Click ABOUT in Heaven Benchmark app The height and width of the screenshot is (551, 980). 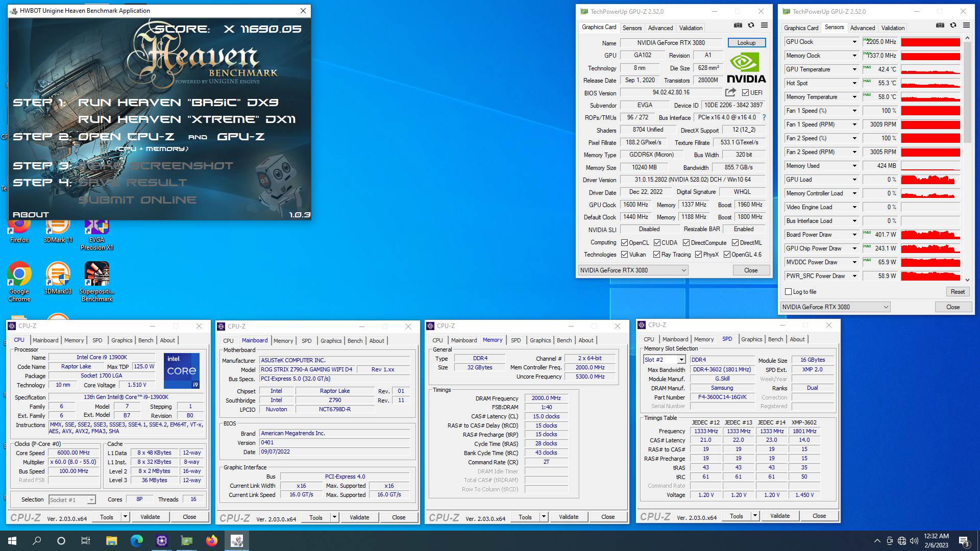click(x=31, y=215)
